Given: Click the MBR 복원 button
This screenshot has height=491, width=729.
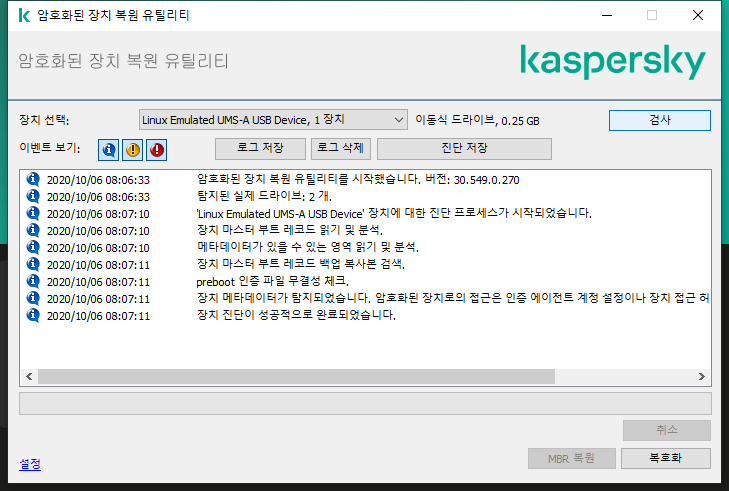Looking at the screenshot, I should [x=571, y=458].
